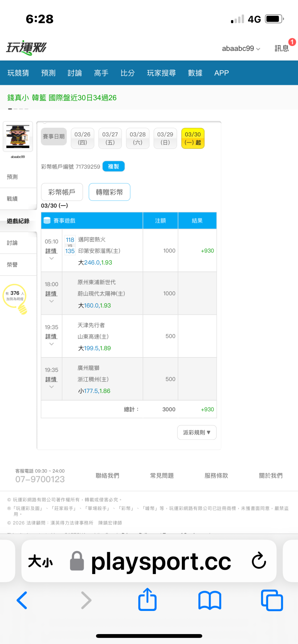Switch to the 03/26 (四) date tab
This screenshot has width=298, height=644.
pos(83,138)
